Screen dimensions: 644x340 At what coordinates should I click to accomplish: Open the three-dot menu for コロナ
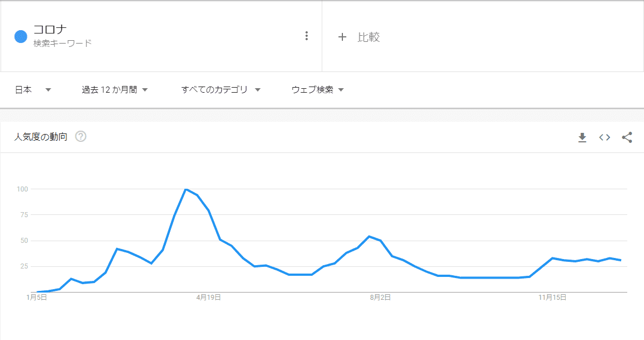(306, 36)
